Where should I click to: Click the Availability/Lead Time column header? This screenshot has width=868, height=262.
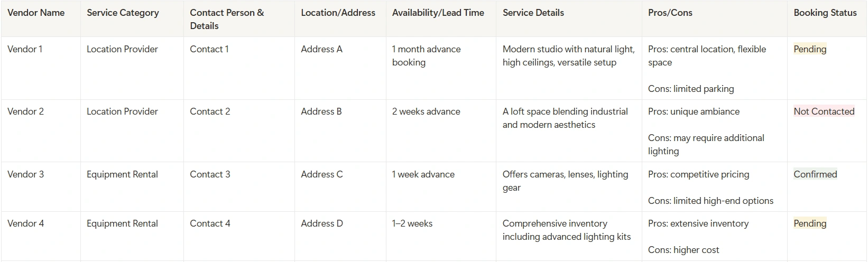[x=438, y=13]
